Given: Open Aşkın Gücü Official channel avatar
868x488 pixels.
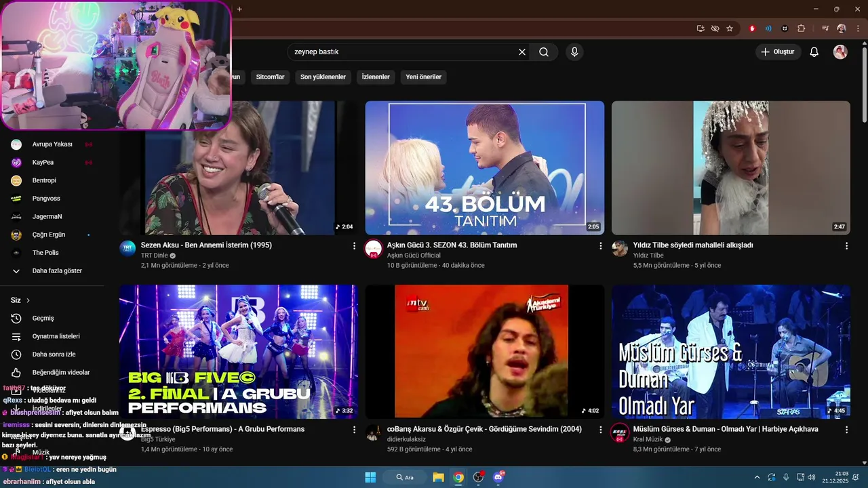Looking at the screenshot, I should coord(374,249).
